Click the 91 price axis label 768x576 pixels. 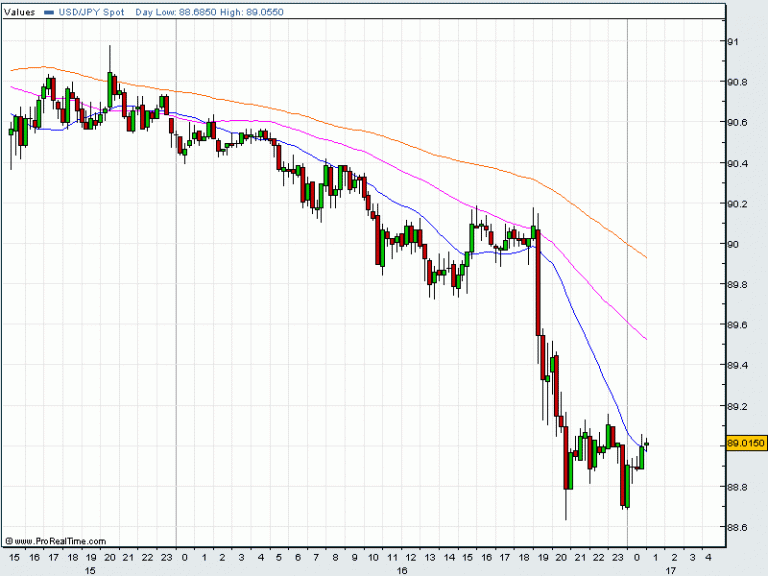735,41
